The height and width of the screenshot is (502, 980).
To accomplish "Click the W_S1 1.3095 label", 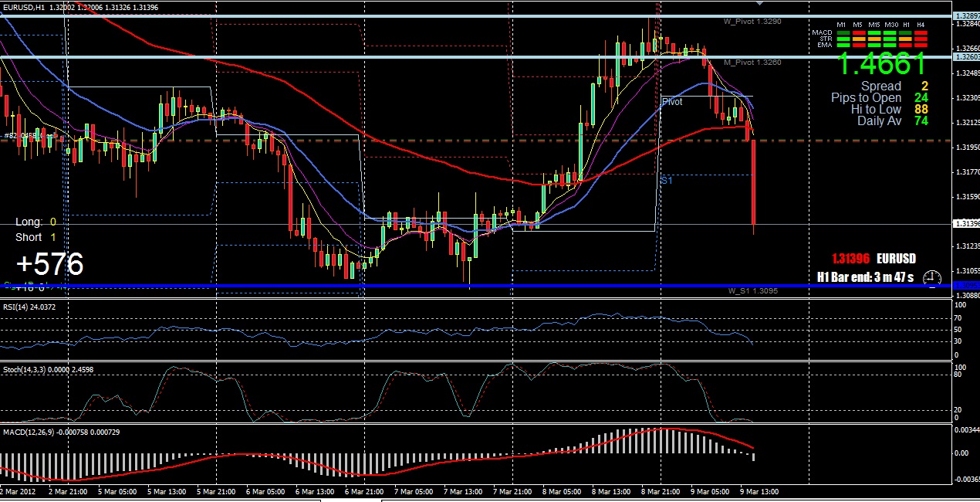I will (752, 291).
